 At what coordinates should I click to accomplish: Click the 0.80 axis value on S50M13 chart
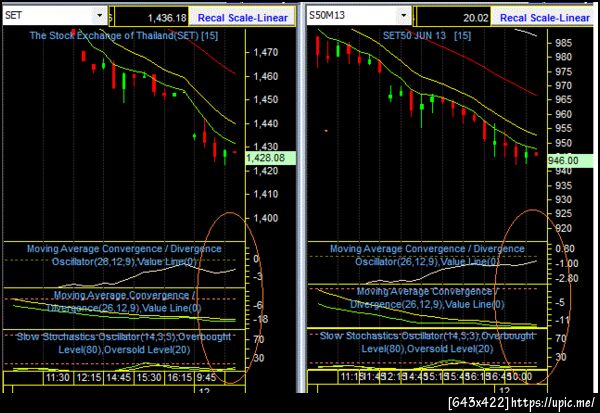pos(565,249)
